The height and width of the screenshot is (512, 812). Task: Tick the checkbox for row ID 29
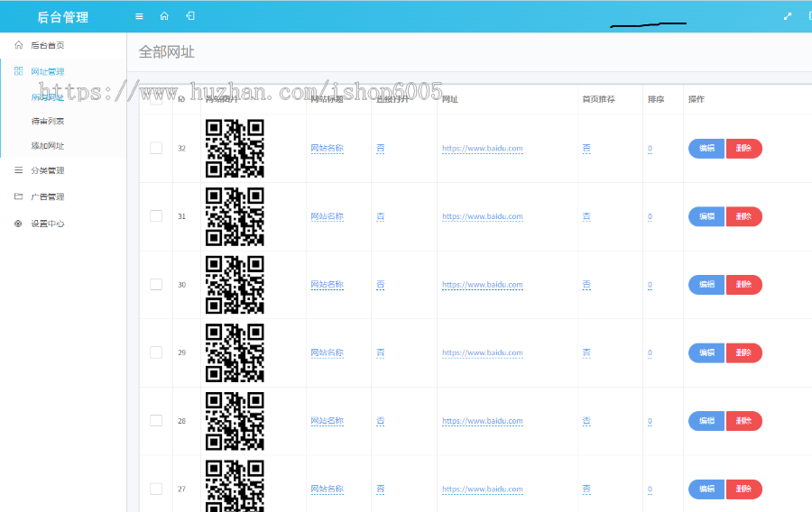[x=156, y=352]
